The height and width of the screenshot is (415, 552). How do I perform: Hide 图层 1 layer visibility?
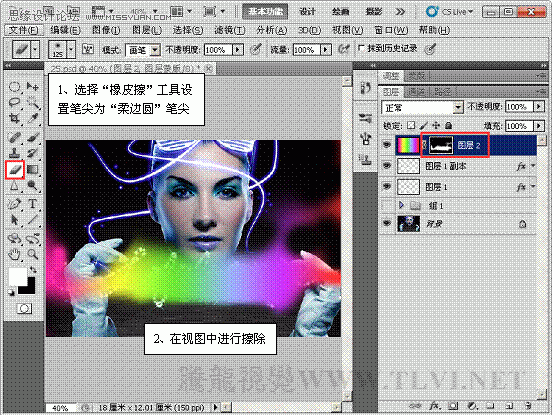click(387, 186)
